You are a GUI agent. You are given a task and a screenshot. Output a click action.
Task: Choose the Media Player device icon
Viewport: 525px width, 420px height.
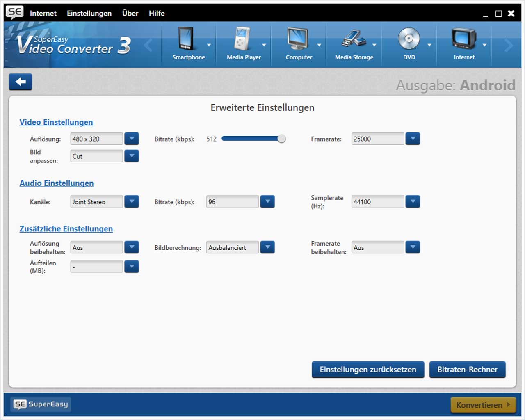pyautogui.click(x=242, y=40)
